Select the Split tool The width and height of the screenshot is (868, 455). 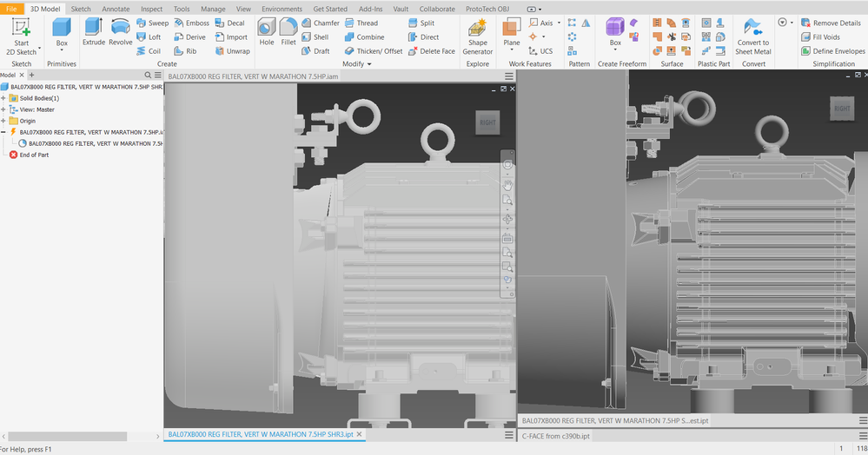point(421,23)
